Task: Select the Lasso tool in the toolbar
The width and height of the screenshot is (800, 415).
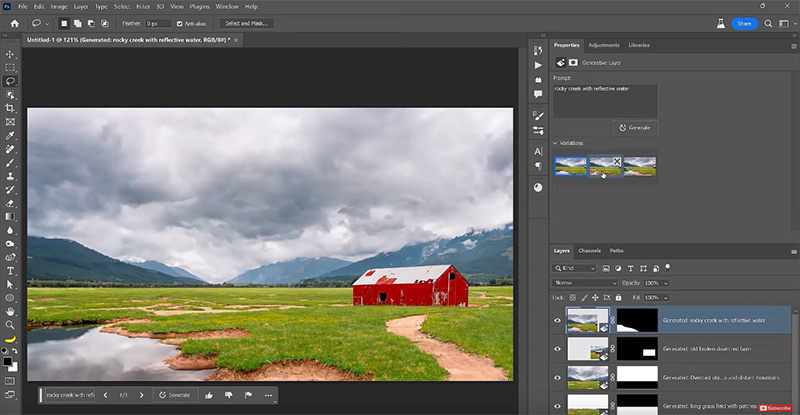Action: 10,81
